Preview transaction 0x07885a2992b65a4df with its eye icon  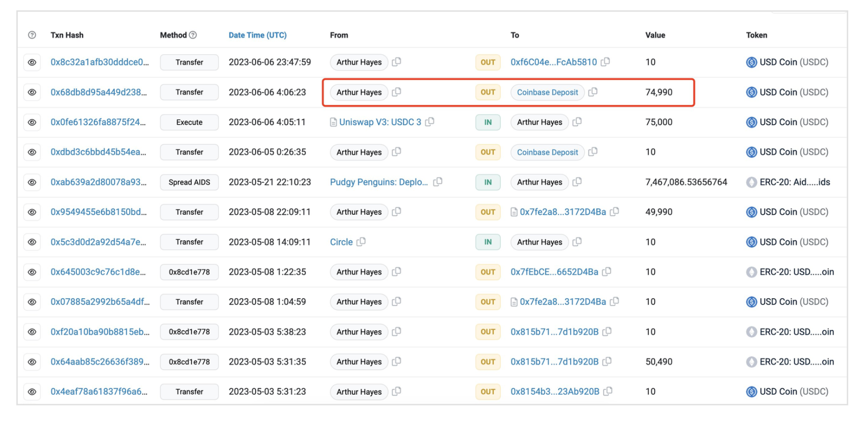click(x=32, y=302)
